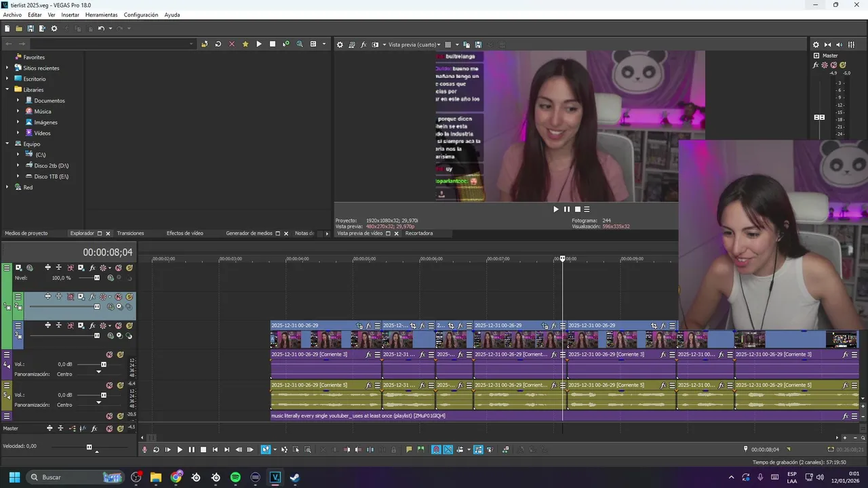Select the Normal edit tool in the timeline toolbar
Image resolution: width=868 pixels, height=488 pixels.
click(x=265, y=449)
